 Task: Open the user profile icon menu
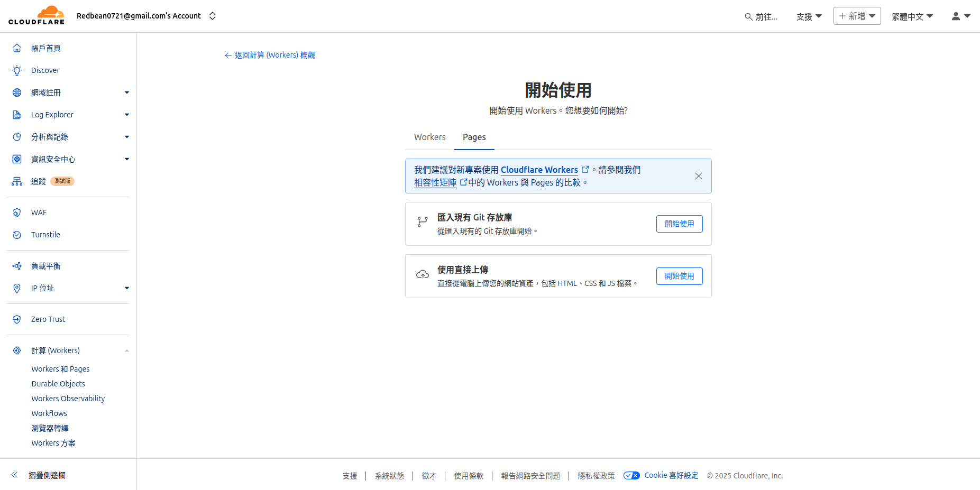(x=955, y=16)
